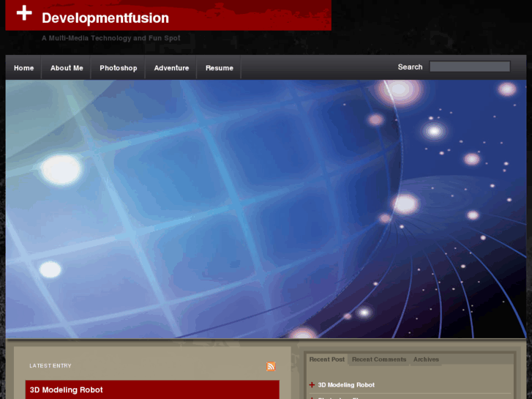This screenshot has height=399, width=532.
Task: Open the Resume page
Action: tap(220, 68)
